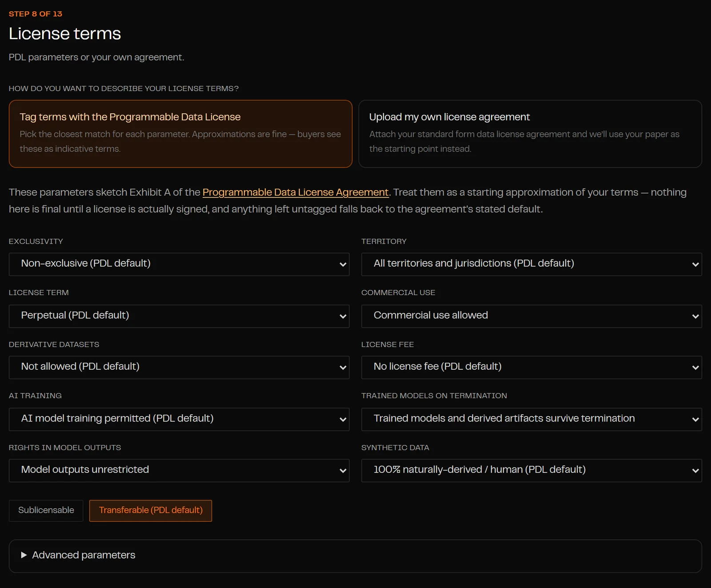Click the SYNTHETIC DATA field label
711x588 pixels.
tap(395, 448)
